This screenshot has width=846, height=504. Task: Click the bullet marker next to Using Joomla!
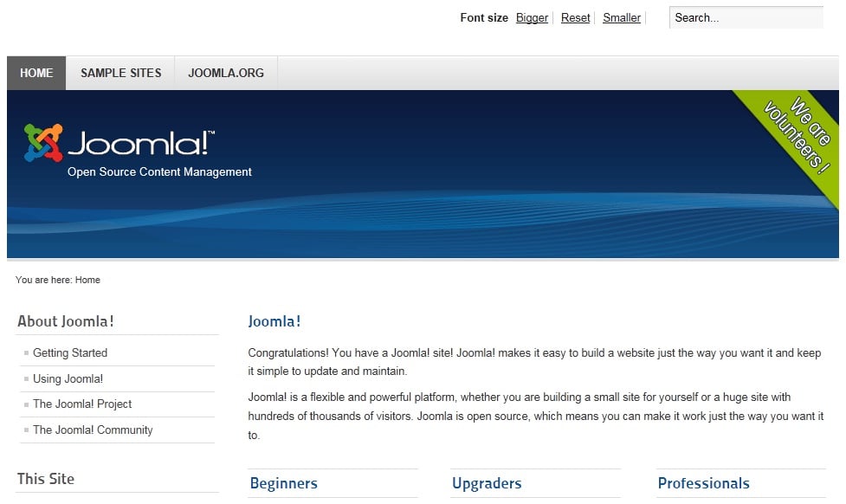(x=25, y=378)
